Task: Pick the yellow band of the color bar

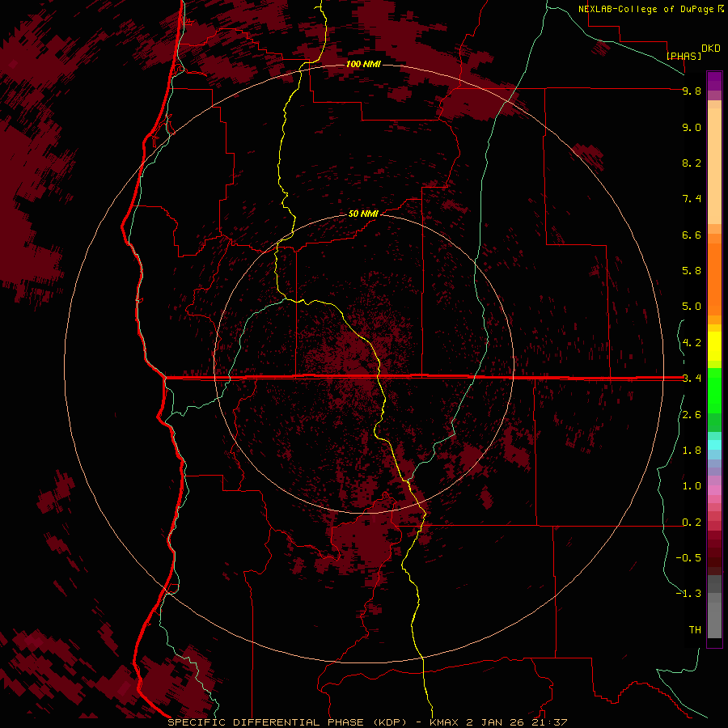Action: point(714,346)
